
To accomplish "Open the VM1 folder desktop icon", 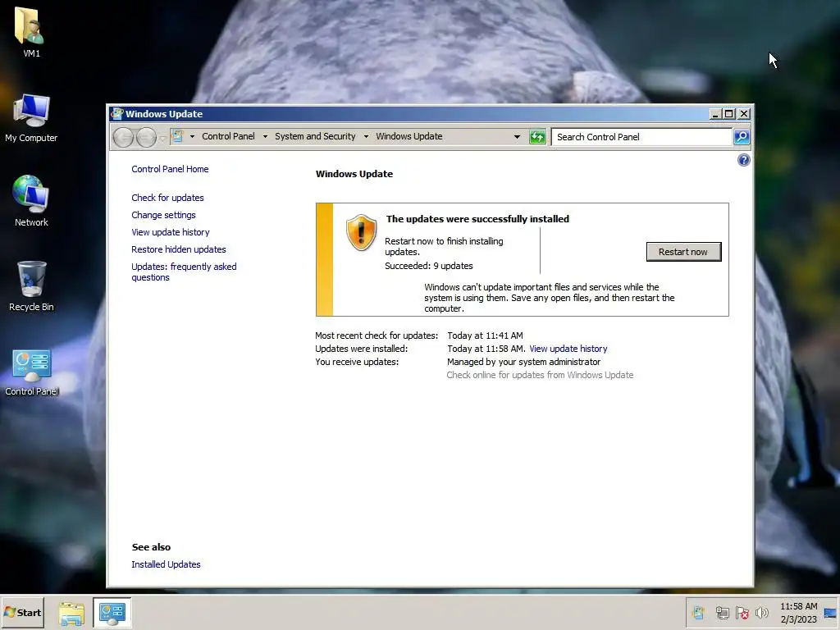I will pyautogui.click(x=30, y=32).
